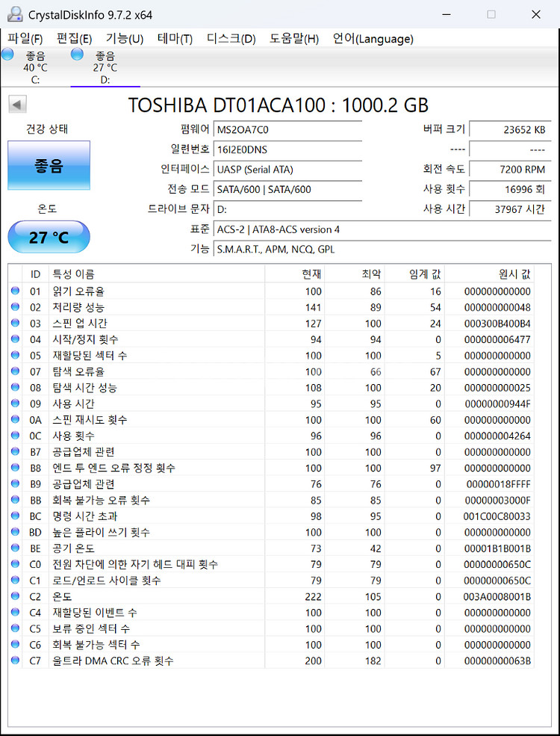Click status dot for 04 시작/정지 횟수
This screenshot has height=736, width=560.
tap(15, 339)
